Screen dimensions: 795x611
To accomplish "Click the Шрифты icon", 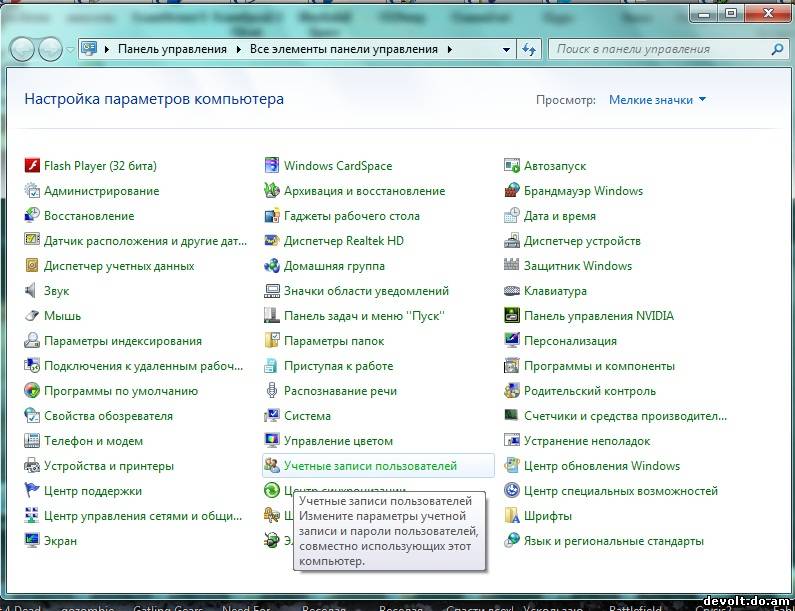I will 512,516.
